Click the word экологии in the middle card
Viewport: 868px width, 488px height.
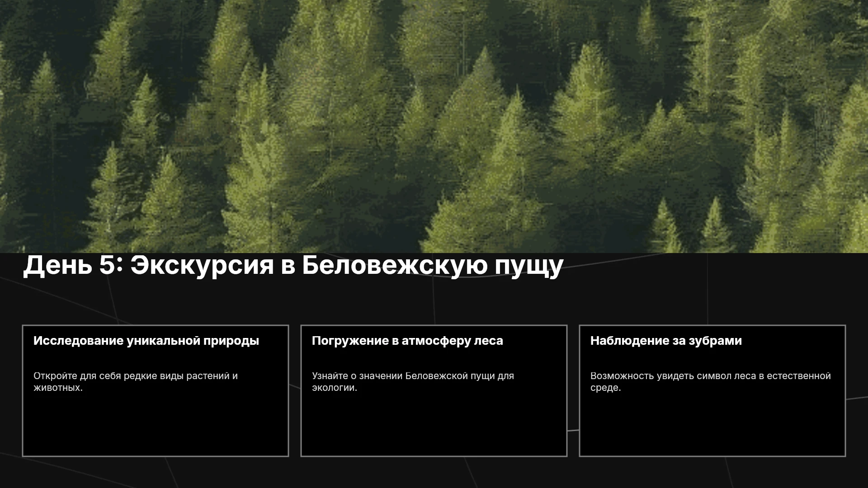334,388
